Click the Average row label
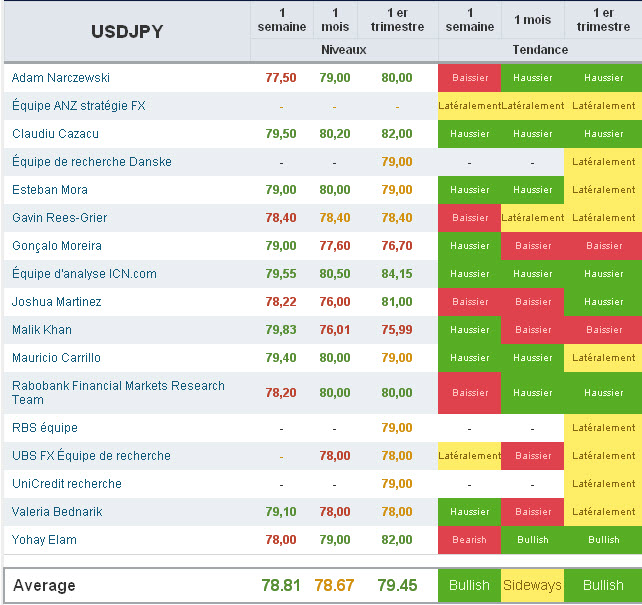The width and height of the screenshot is (642, 605). click(44, 586)
